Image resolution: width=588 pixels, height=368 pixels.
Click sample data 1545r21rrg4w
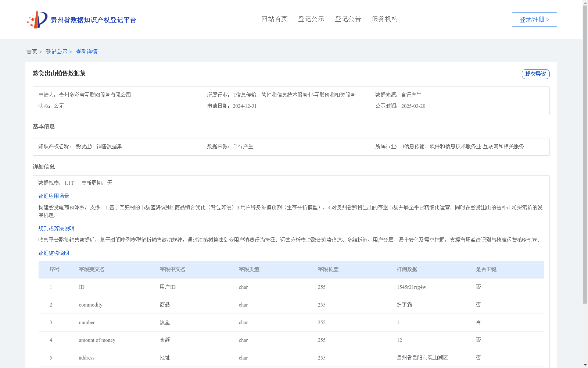coord(412,287)
